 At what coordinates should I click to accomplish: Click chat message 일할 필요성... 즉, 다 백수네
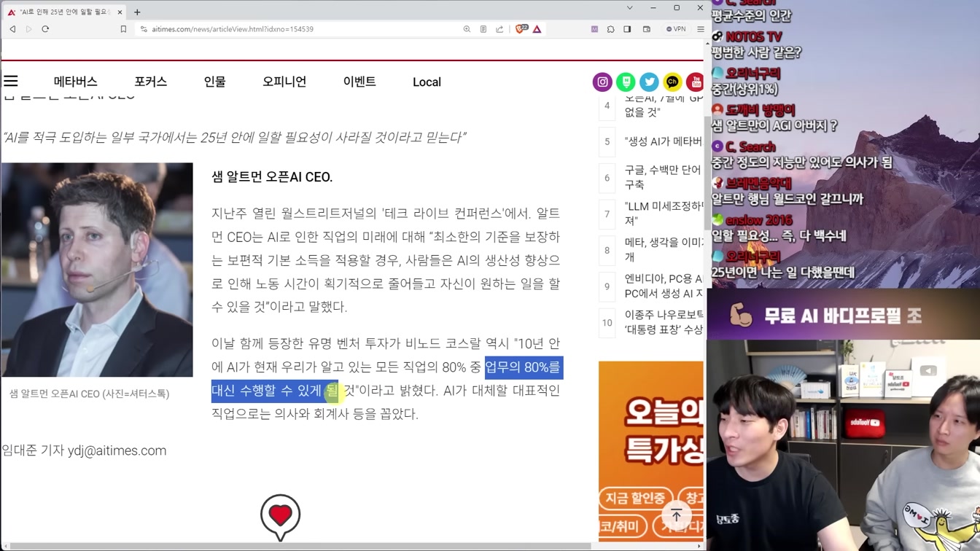tap(779, 236)
